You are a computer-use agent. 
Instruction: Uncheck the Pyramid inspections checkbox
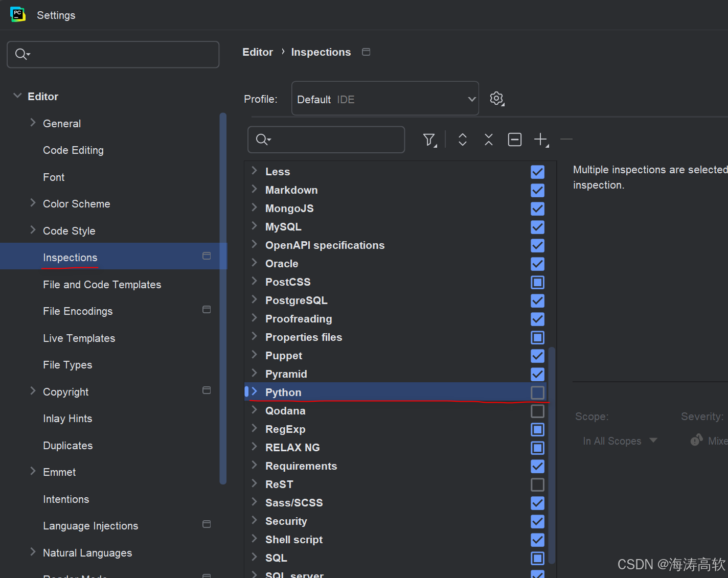click(x=537, y=374)
